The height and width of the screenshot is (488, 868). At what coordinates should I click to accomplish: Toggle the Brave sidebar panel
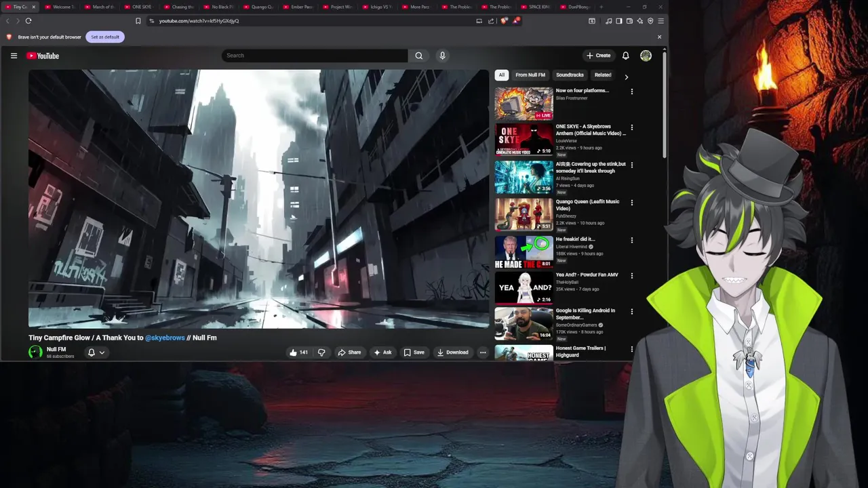(x=618, y=21)
